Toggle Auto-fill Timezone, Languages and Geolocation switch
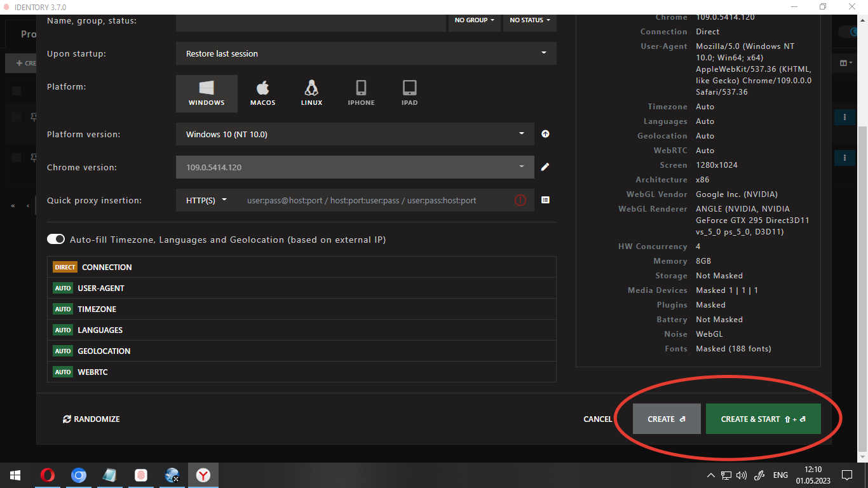868x488 pixels. 56,240
